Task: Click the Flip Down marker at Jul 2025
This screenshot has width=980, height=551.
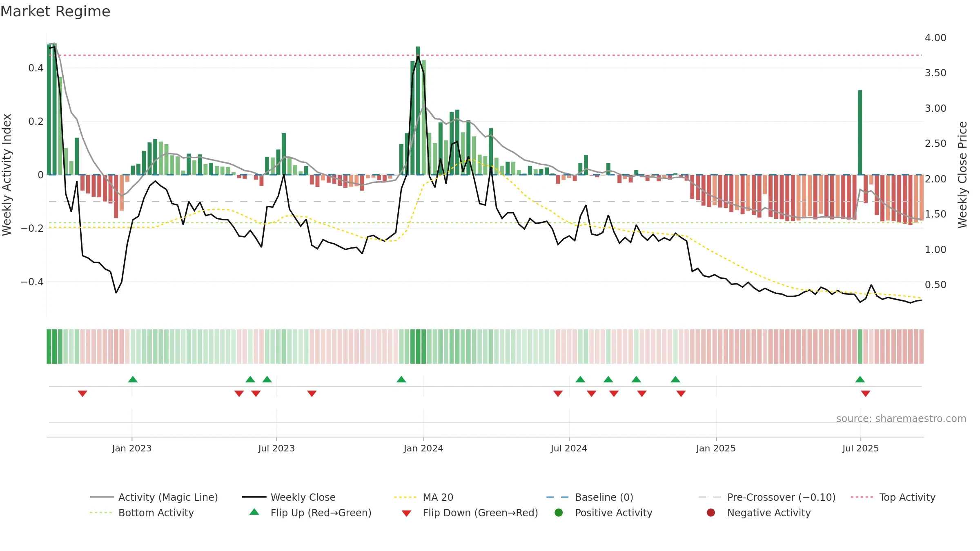Action: click(x=866, y=393)
